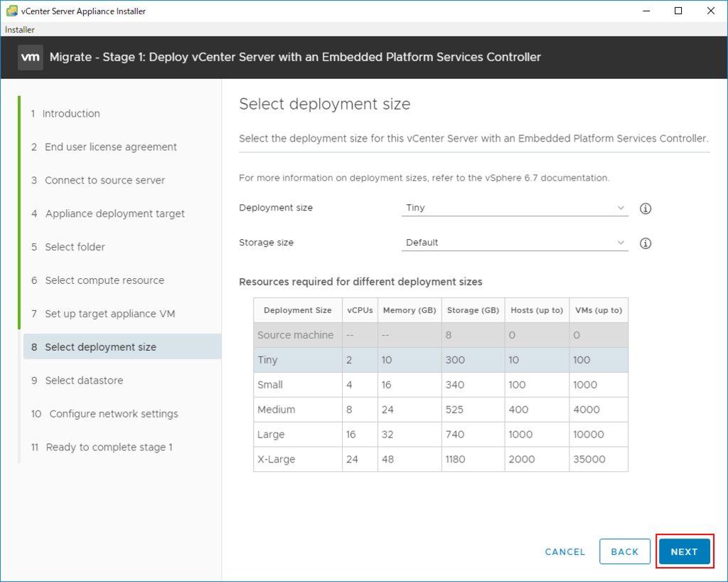
Task: Click the info icon beside Deployment size
Action: [x=646, y=208]
